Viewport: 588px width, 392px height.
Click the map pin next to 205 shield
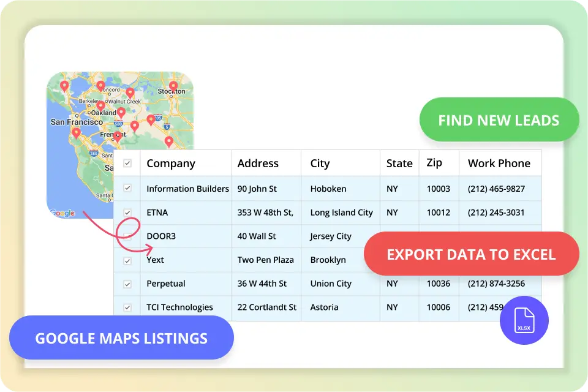(x=151, y=120)
